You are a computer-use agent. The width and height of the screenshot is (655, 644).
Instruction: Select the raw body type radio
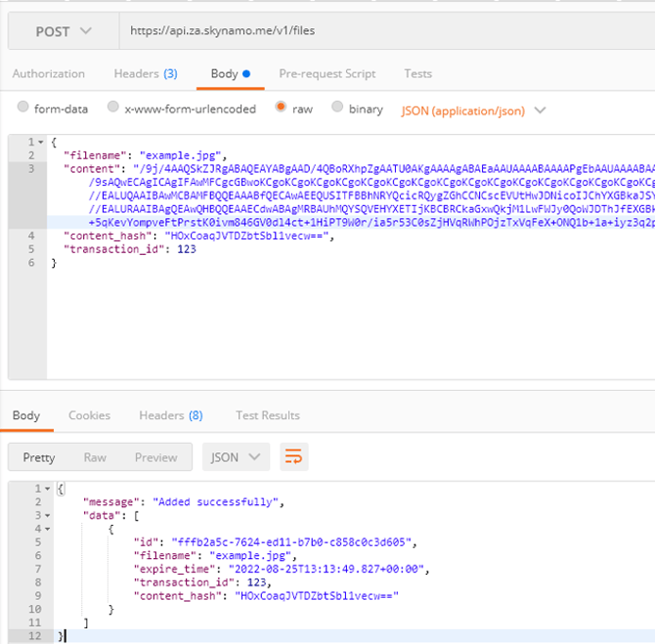pyautogui.click(x=282, y=108)
